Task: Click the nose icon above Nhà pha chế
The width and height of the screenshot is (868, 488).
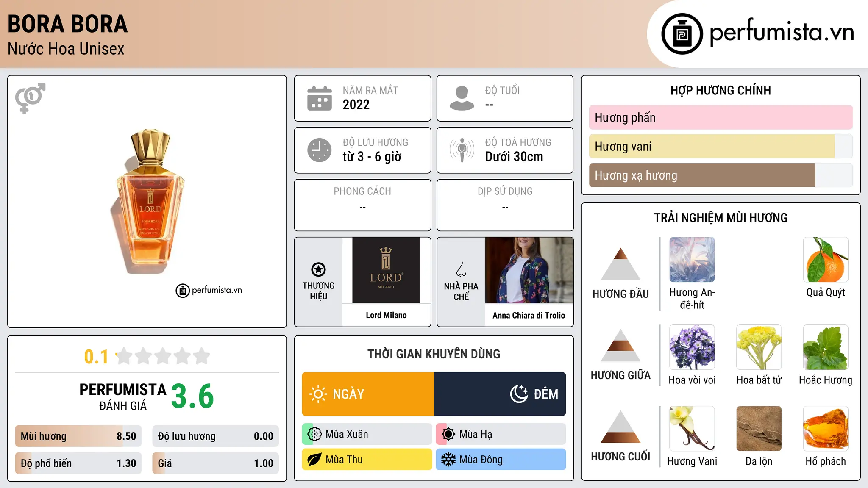Action: click(x=461, y=269)
